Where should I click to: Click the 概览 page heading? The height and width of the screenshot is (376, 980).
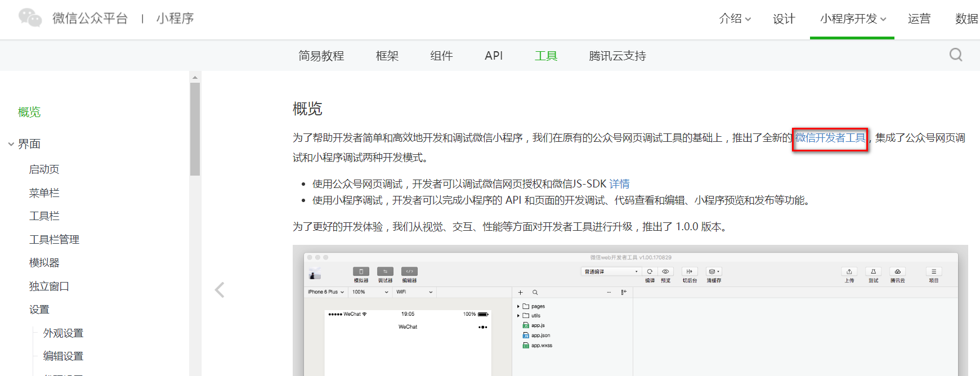tap(307, 109)
